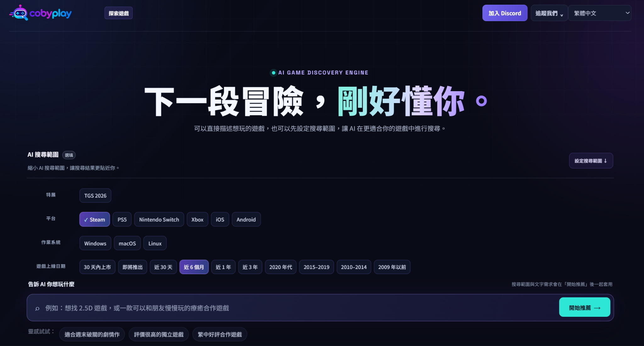This screenshot has width=644, height=346.
Task: Choose the 2009 年以前 release date chip
Action: click(392, 267)
